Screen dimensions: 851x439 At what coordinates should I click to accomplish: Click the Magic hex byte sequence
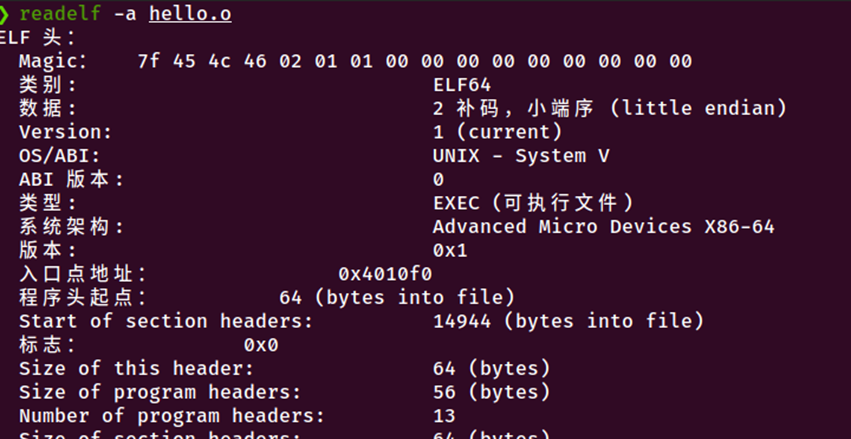(414, 61)
